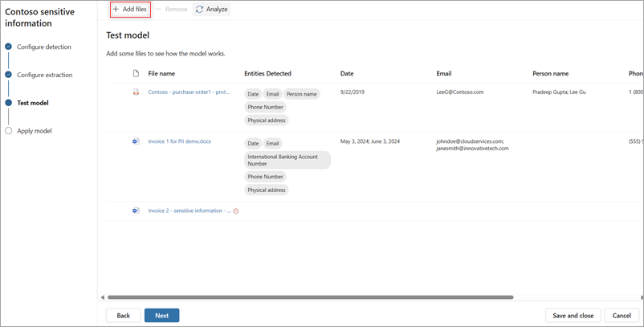The image size is (644, 327).
Task: Click the Configure extraction checkmark circle
Action: [x=8, y=75]
